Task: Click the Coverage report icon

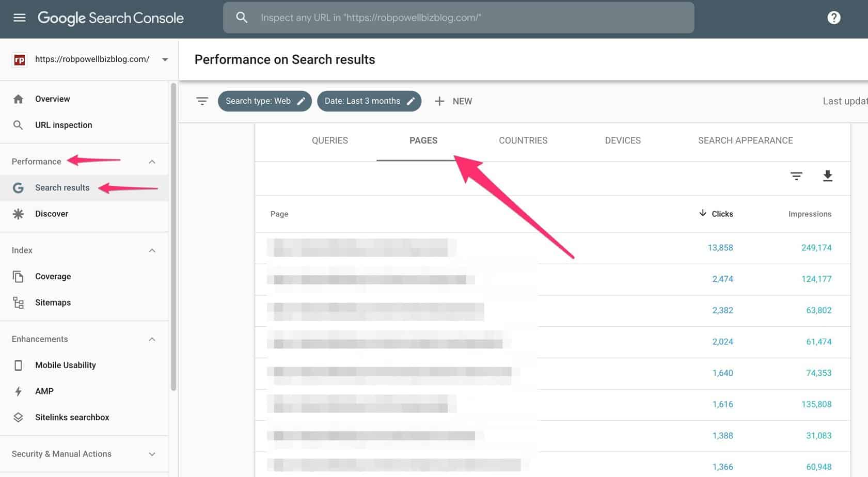Action: tap(18, 276)
